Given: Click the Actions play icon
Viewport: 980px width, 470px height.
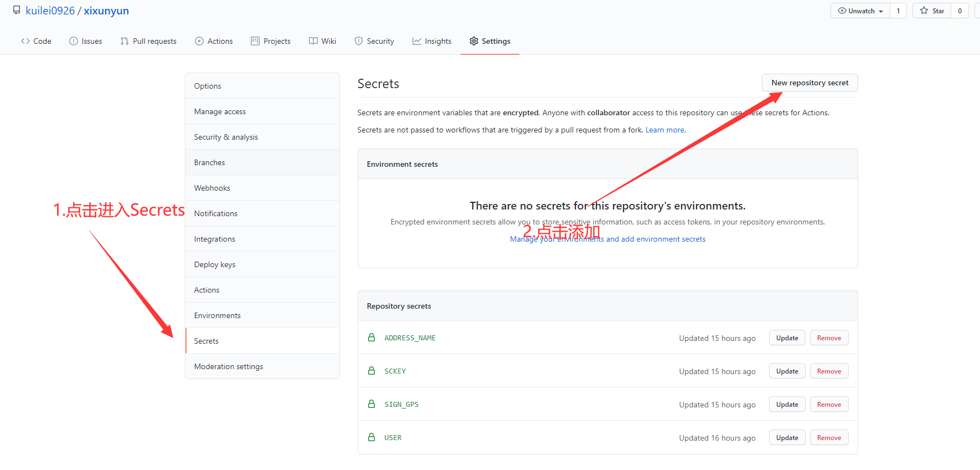Looking at the screenshot, I should 199,41.
